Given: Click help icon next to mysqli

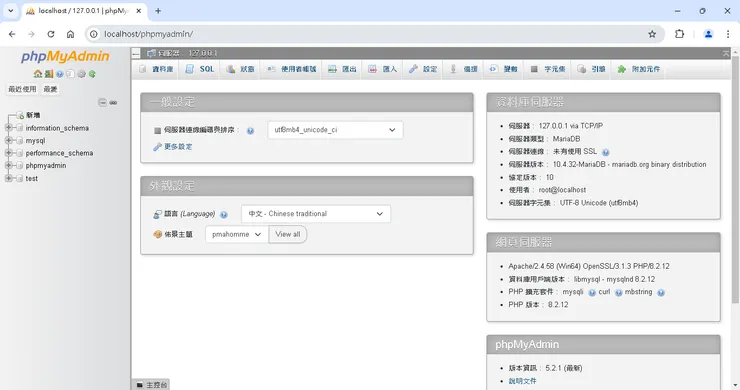Looking at the screenshot, I should (592, 293).
